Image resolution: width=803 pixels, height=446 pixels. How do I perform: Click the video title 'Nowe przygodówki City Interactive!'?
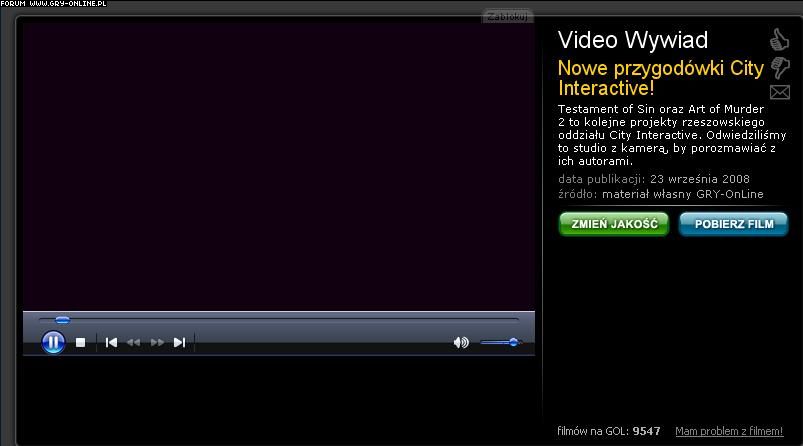[x=659, y=77]
